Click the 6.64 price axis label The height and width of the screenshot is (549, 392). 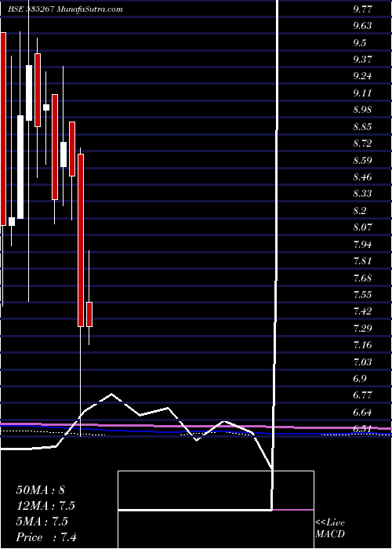point(362,413)
